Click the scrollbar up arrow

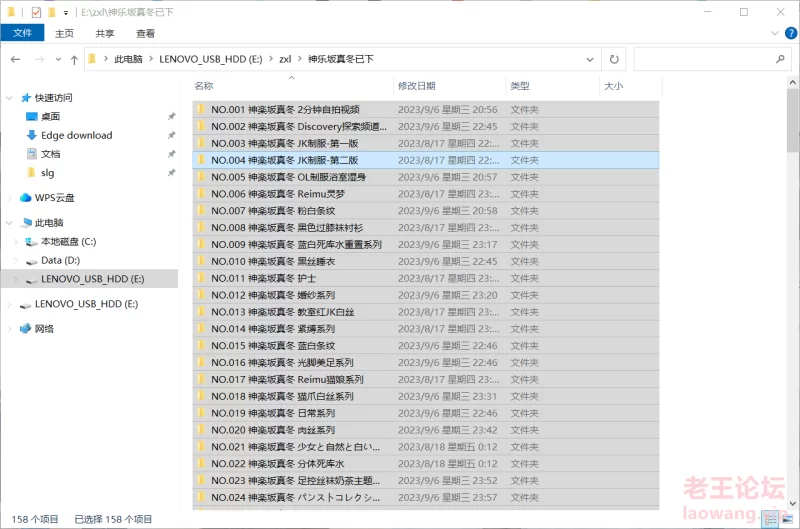click(x=792, y=82)
